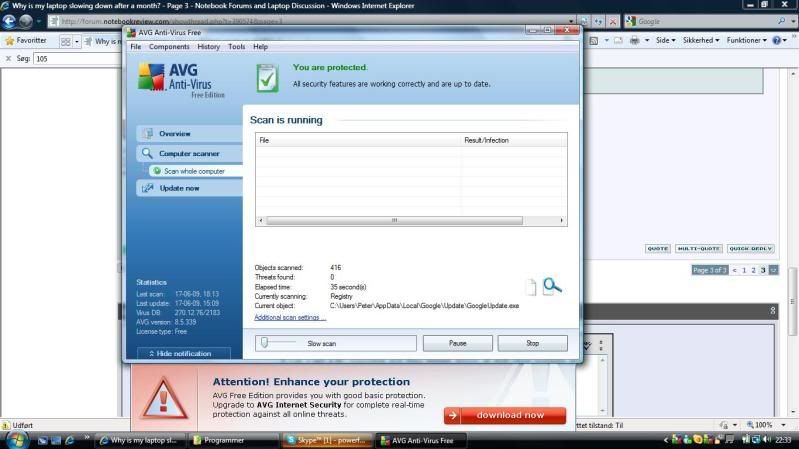Click the IE search magnifier icon
The image size is (799, 449).
pyautogui.click(x=782, y=21)
